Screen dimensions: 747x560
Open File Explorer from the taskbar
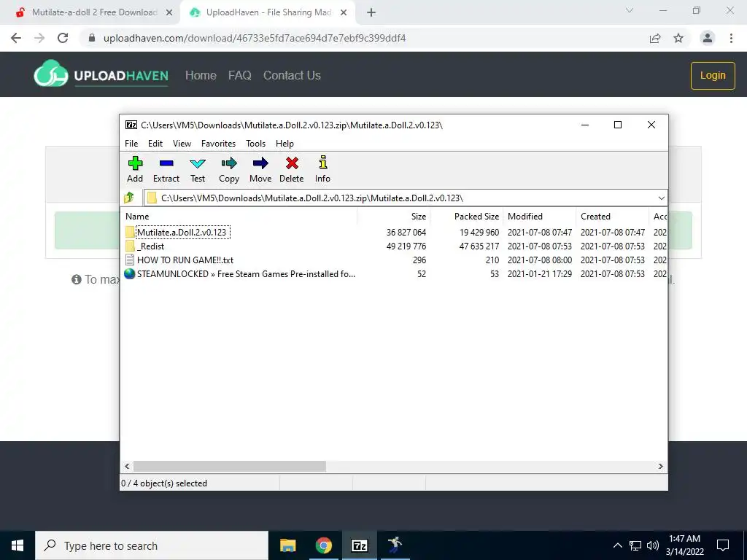[x=287, y=545]
